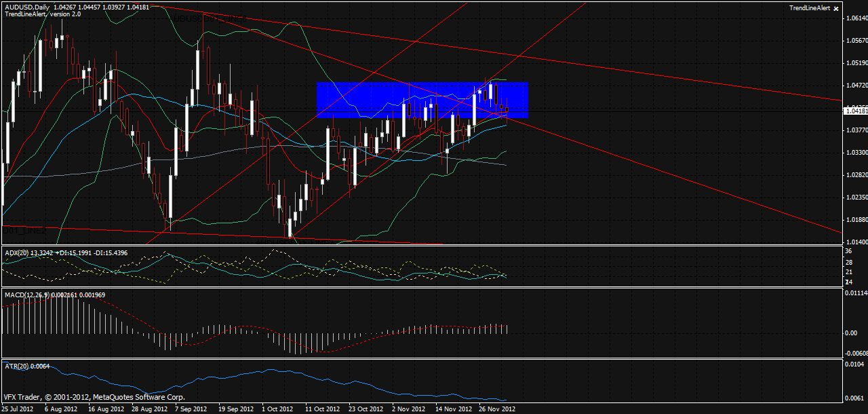Screen dimensions: 868x414
Task: Click the ATR(20) indicator label
Action: [14, 366]
